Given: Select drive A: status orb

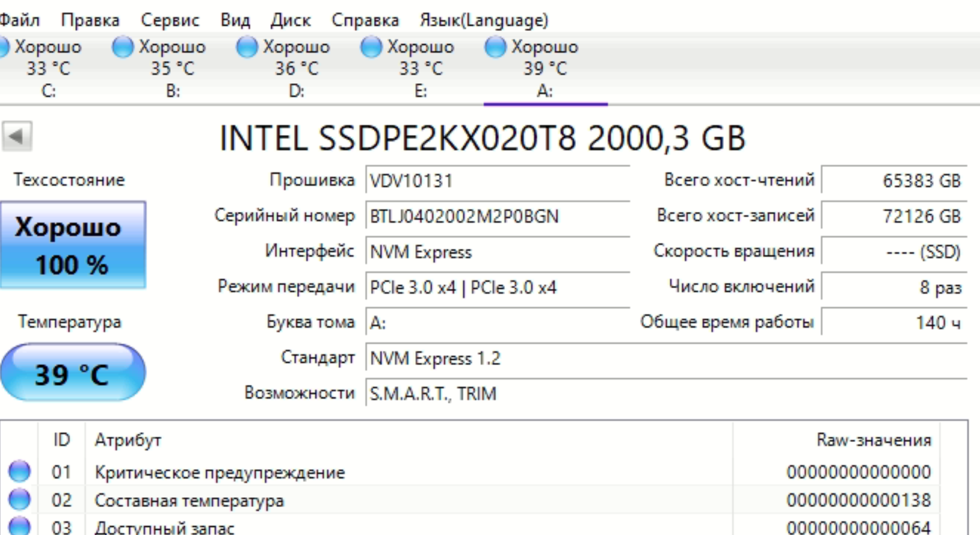Looking at the screenshot, I should click(x=495, y=47).
